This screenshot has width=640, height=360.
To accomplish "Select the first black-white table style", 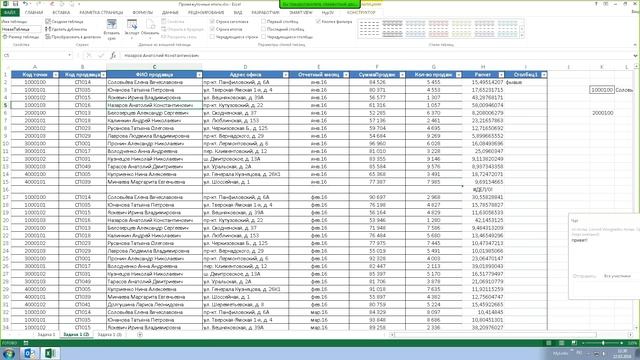I will [x=369, y=29].
